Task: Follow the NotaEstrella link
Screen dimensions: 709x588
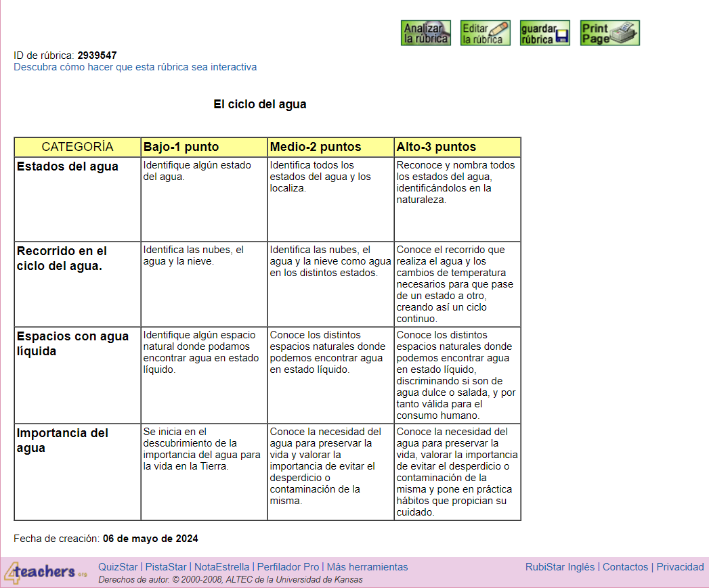Action: coord(221,567)
